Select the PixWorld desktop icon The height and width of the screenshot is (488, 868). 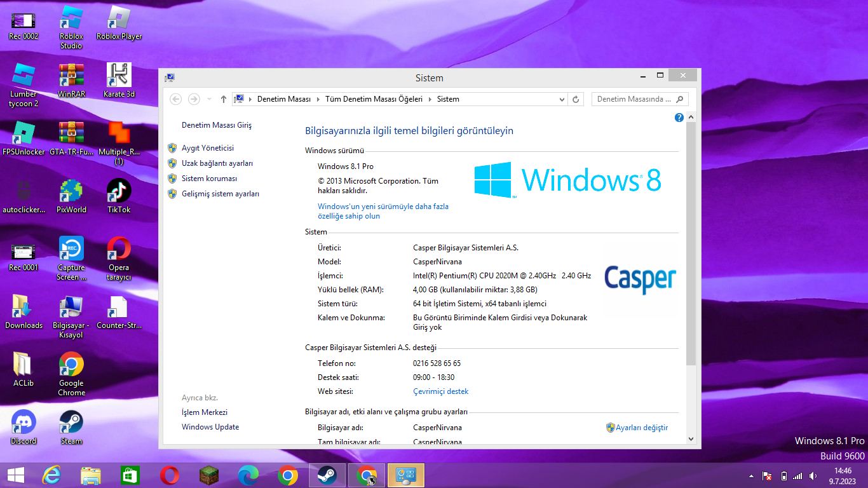click(71, 196)
